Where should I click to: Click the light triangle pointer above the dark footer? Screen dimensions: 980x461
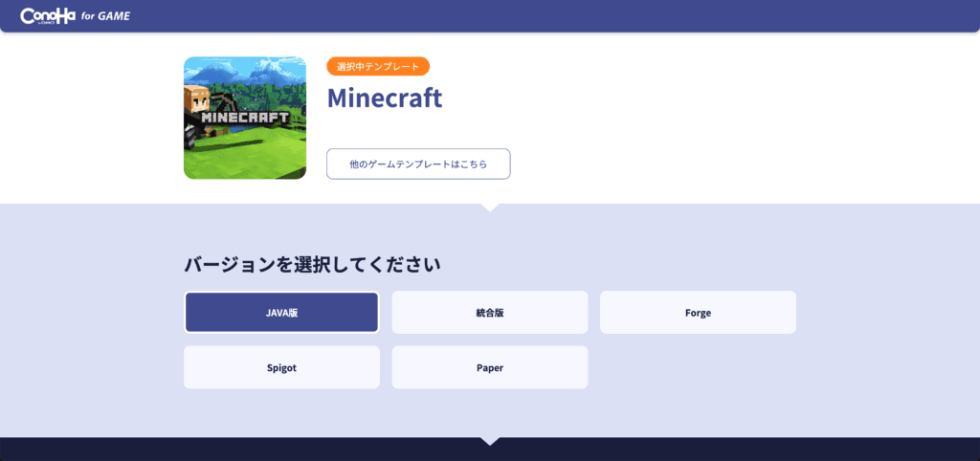tap(490, 440)
